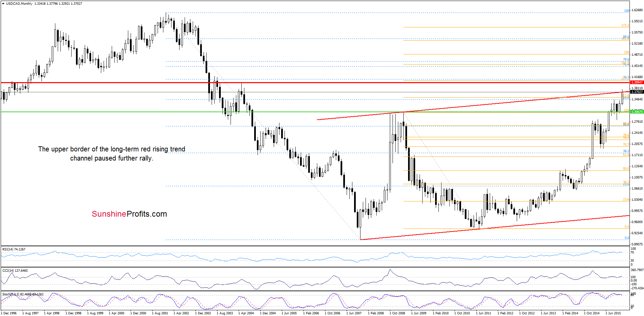Click the 1.45145 price axis label
The height and width of the screenshot is (316, 644).
(637, 66)
